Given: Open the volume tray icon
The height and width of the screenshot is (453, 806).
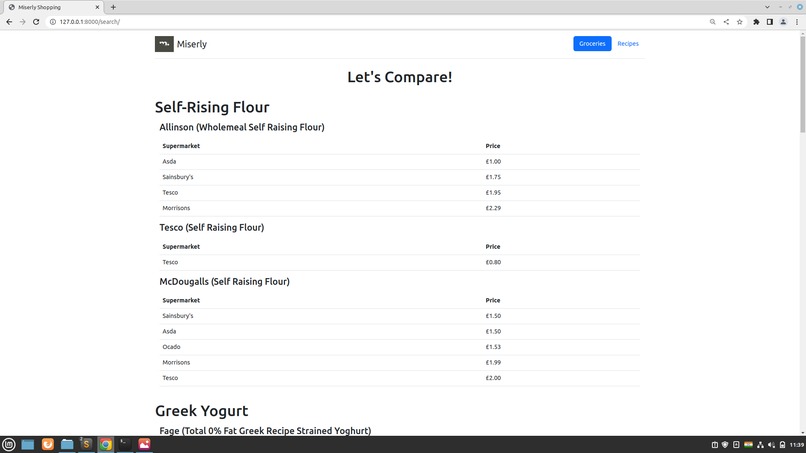Looking at the screenshot, I should tap(771, 445).
